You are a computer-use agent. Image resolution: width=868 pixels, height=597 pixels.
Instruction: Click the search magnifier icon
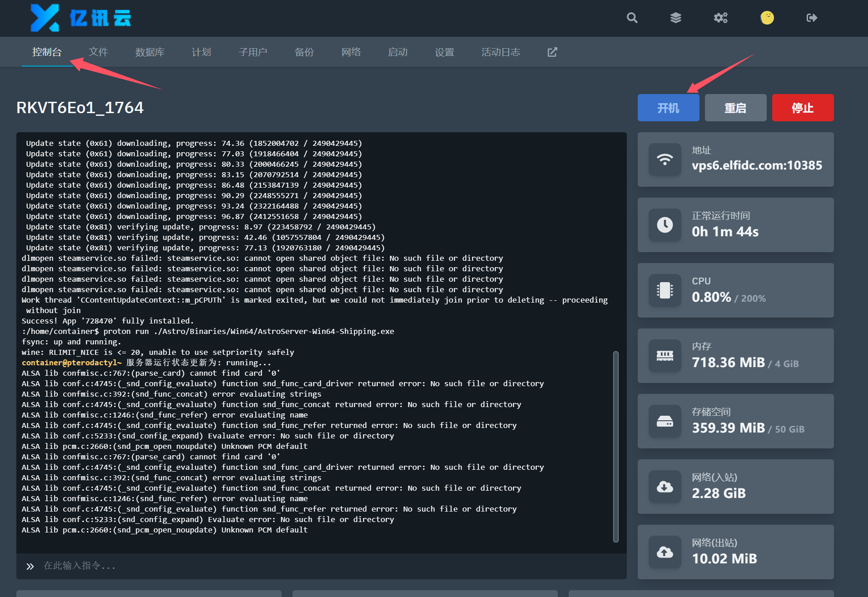[x=632, y=18]
